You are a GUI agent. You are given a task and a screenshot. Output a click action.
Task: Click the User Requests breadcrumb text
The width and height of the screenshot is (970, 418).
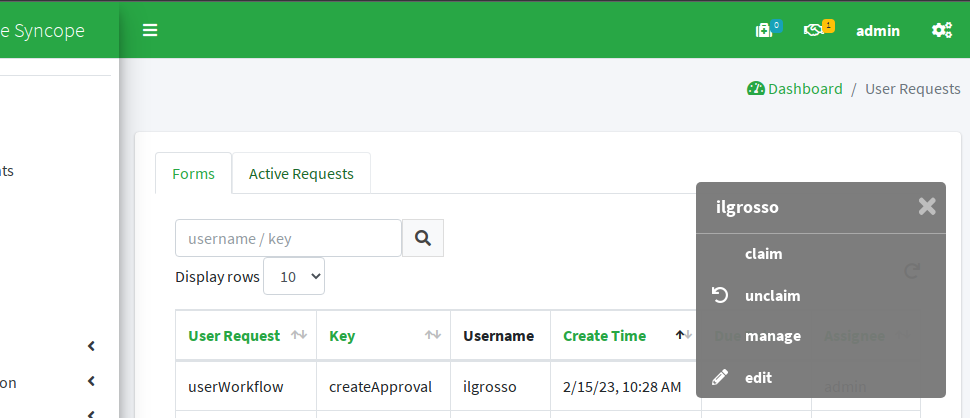click(912, 88)
